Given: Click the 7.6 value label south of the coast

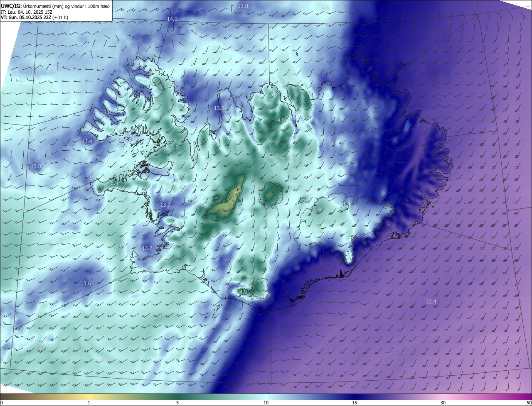Looking at the screenshot, I should (x=162, y=318).
